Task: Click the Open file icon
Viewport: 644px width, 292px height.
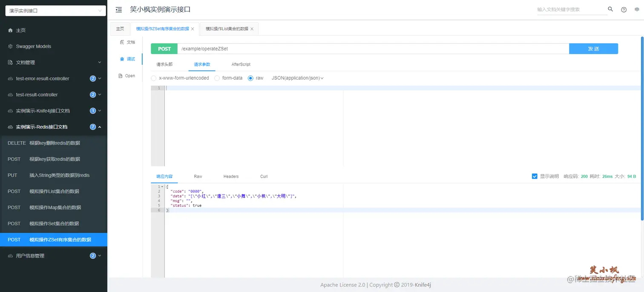Action: tap(121, 76)
